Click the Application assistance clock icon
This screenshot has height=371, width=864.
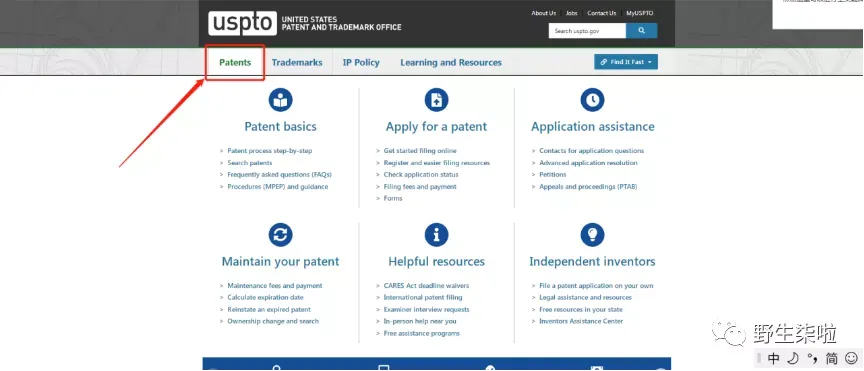(x=592, y=100)
